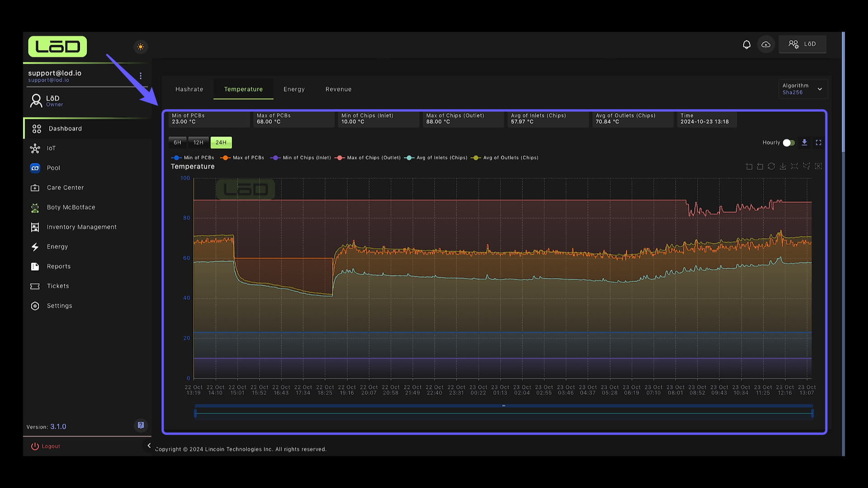Click the clear brush selection icon
Screen dimensions: 868x488
(818, 167)
